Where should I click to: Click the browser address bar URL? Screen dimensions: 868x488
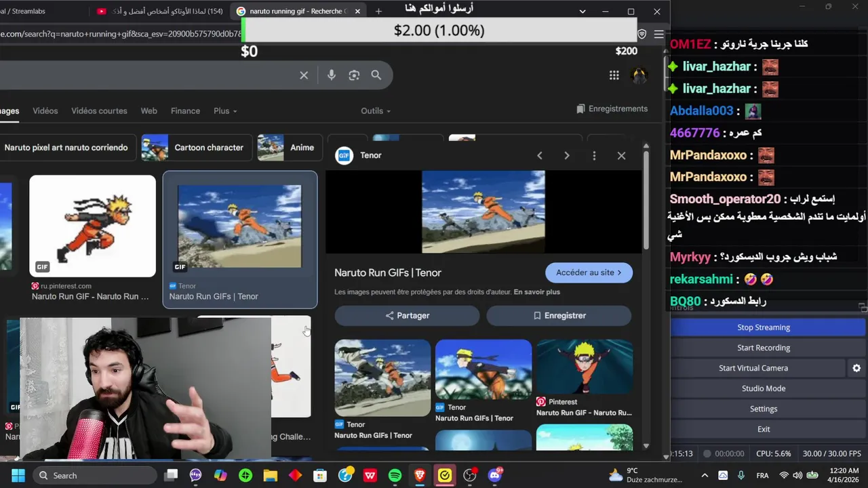coord(121,34)
